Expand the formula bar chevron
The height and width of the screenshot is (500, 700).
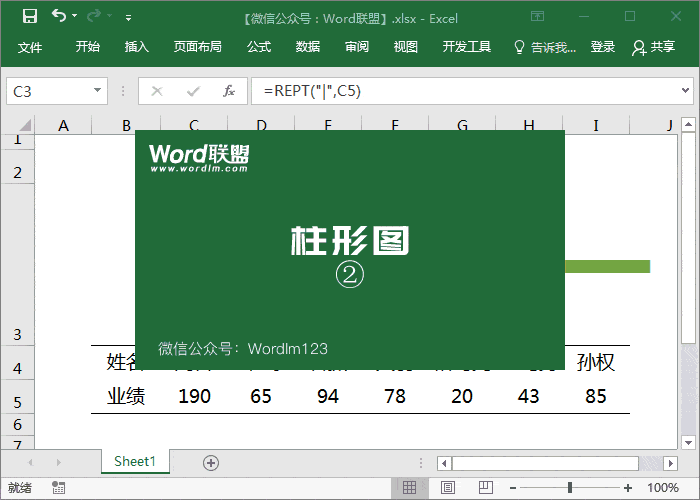[x=685, y=91]
